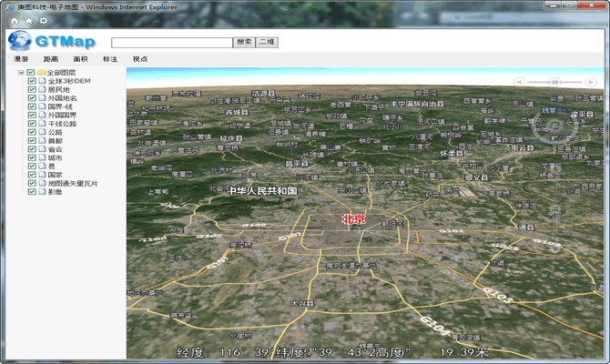
Task: Uncheck the 全球3秒DEM layer checkbox
Action: coord(32,81)
